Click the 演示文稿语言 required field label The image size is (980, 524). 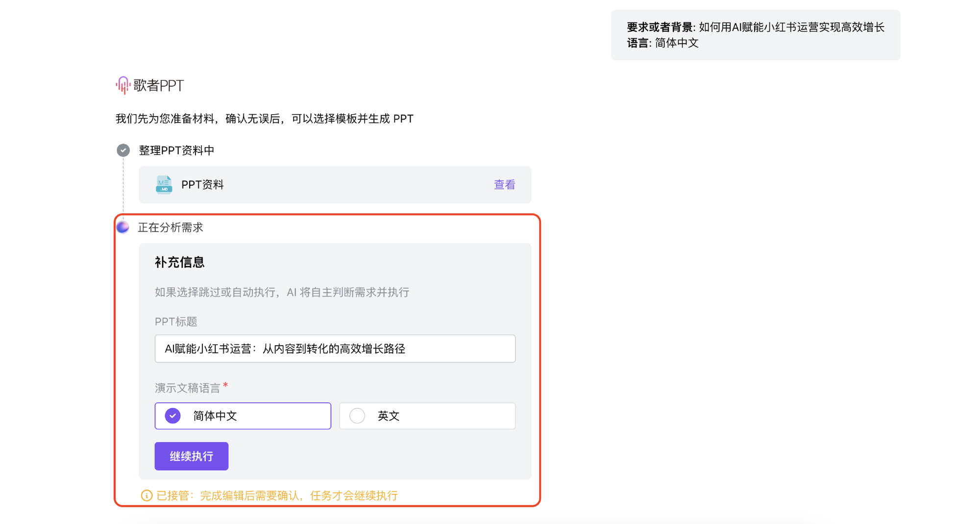(x=188, y=388)
